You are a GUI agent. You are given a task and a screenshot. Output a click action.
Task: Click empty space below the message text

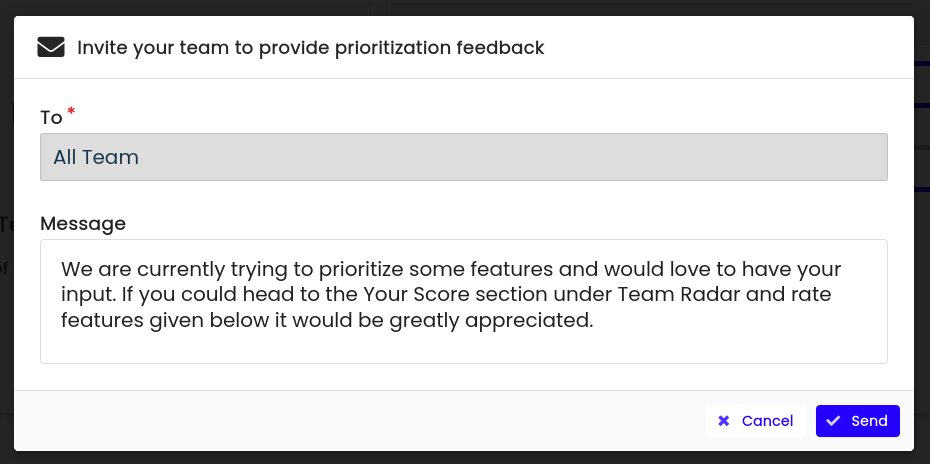click(x=463, y=348)
